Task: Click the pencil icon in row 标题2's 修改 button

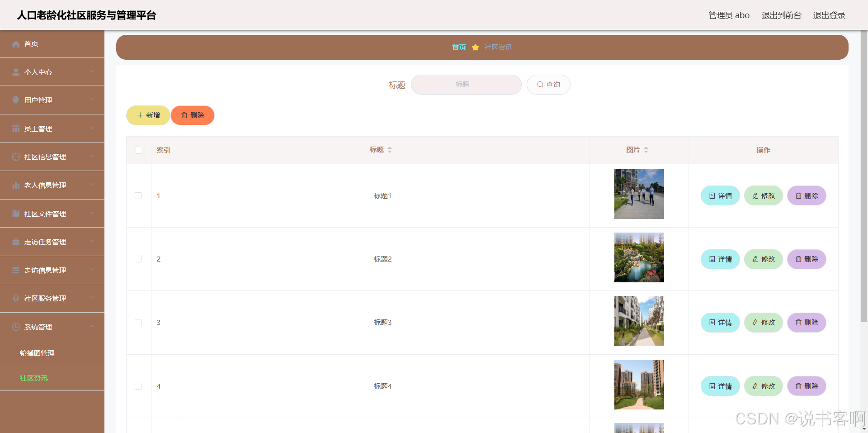Action: click(755, 259)
